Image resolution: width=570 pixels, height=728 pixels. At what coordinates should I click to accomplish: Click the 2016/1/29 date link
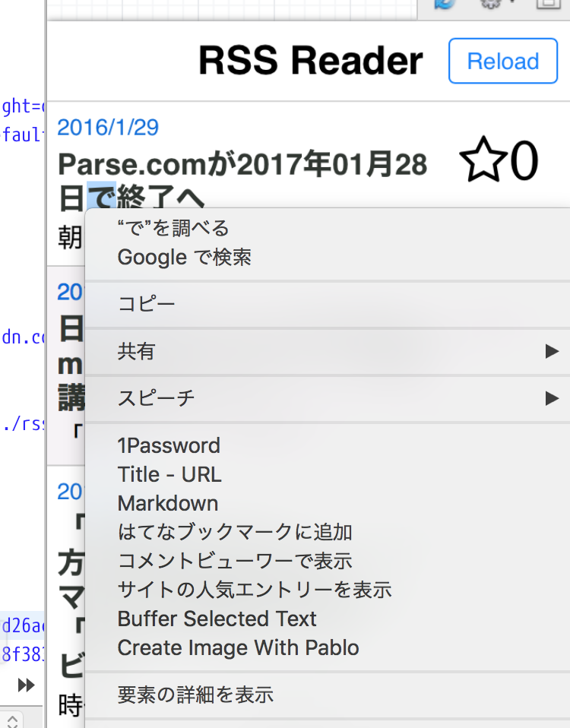[x=108, y=127]
